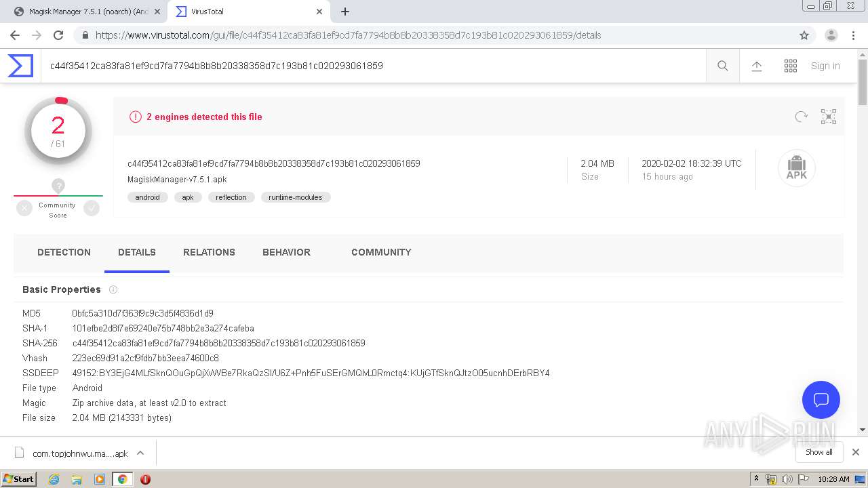Click the browser back arrow

pyautogui.click(x=15, y=35)
